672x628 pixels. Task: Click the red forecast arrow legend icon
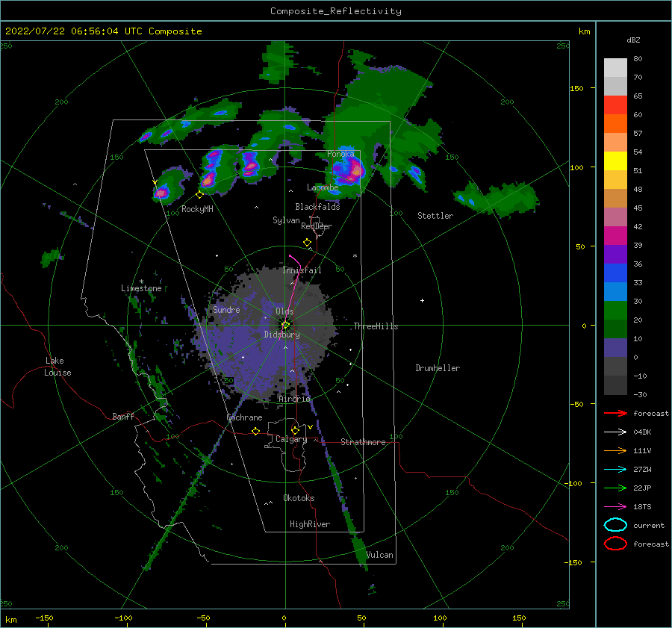tap(615, 413)
